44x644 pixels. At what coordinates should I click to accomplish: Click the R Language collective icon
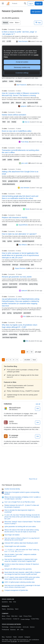pos(6,436)
